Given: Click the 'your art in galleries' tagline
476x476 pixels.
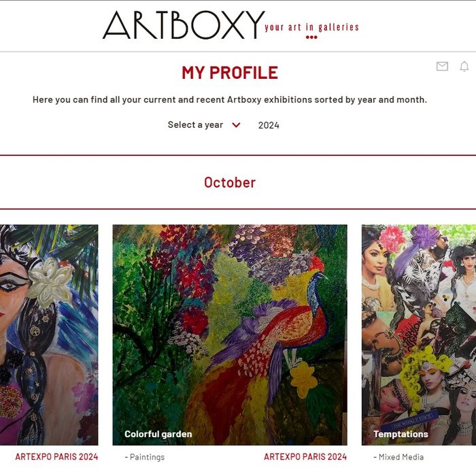Looking at the screenshot, I should pos(311,27).
